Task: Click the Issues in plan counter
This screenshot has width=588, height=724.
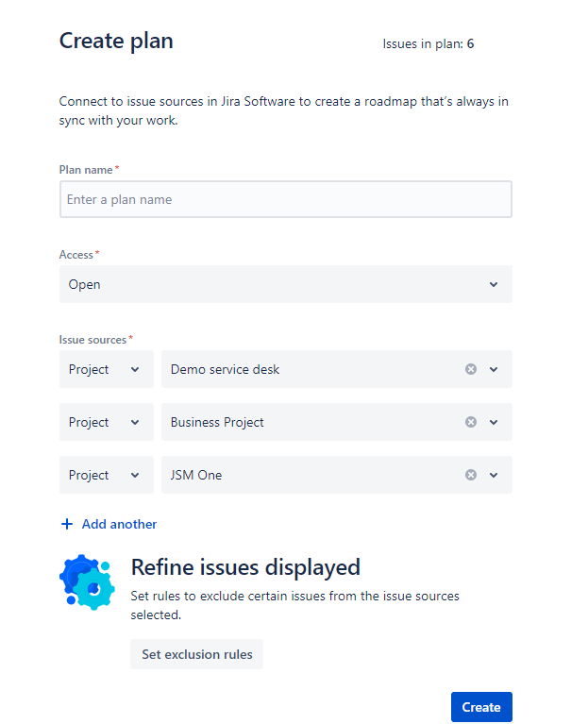Action: click(x=428, y=43)
